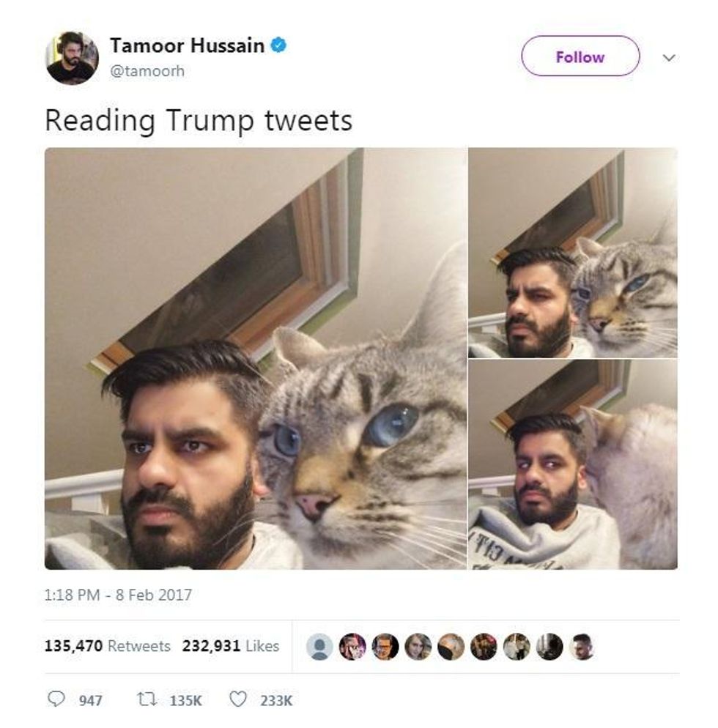718x728 pixels.
Task: Click the blue verified badge
Action: pos(278,45)
